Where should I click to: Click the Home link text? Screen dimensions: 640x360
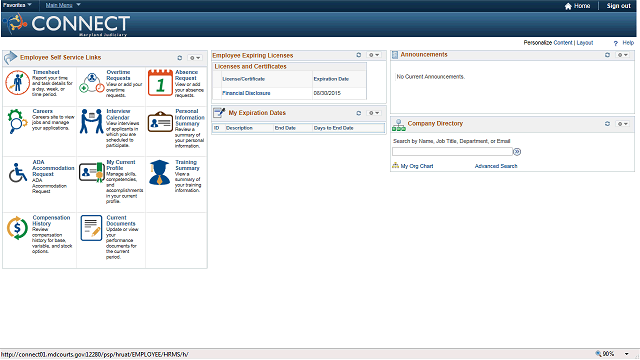(x=582, y=6)
